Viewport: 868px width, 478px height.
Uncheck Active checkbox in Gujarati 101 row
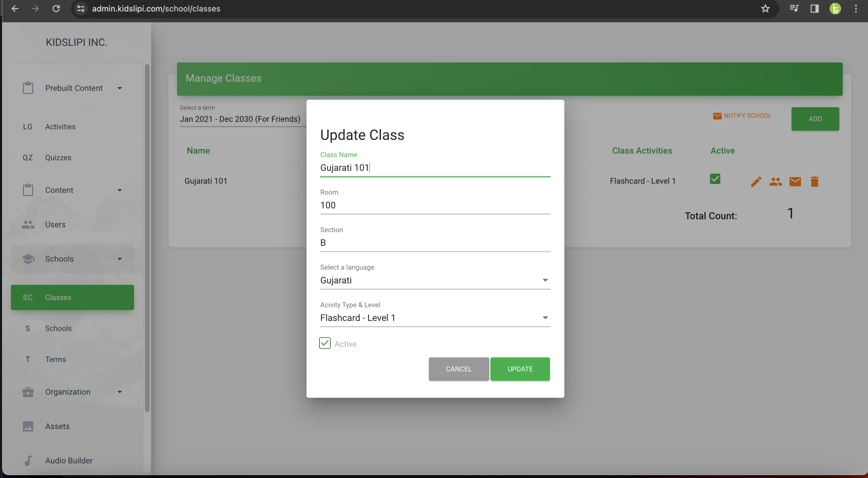pyautogui.click(x=715, y=179)
